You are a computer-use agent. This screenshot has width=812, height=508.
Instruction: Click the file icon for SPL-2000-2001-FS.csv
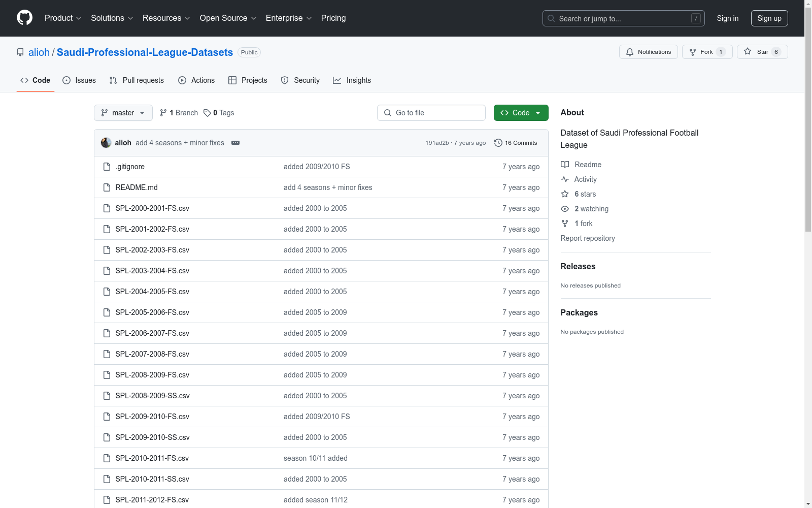[107, 208]
